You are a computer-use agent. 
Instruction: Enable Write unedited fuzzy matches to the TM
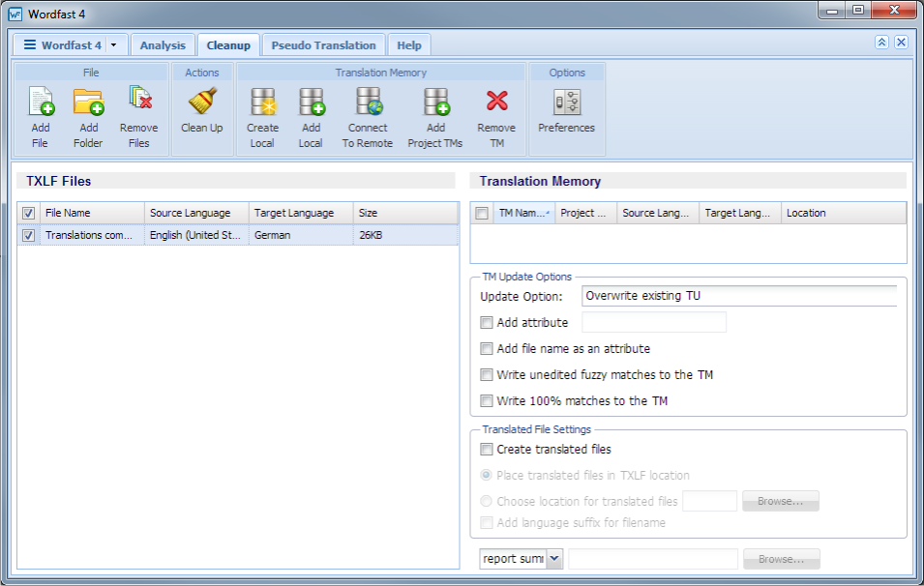tap(486, 374)
